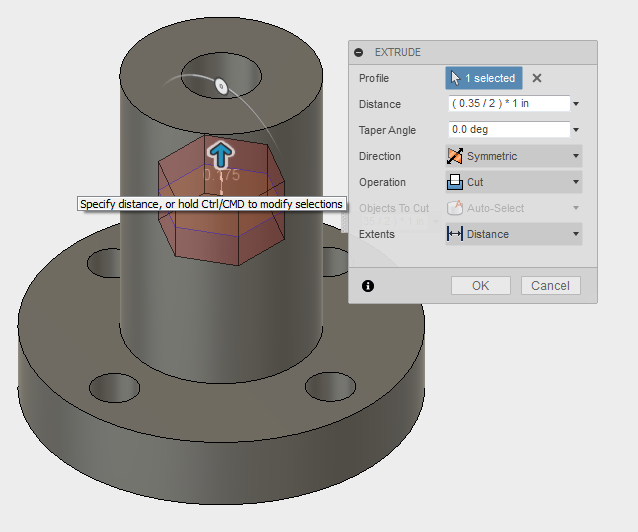
Task: Click the Profile '1 selected' button
Action: click(484, 78)
